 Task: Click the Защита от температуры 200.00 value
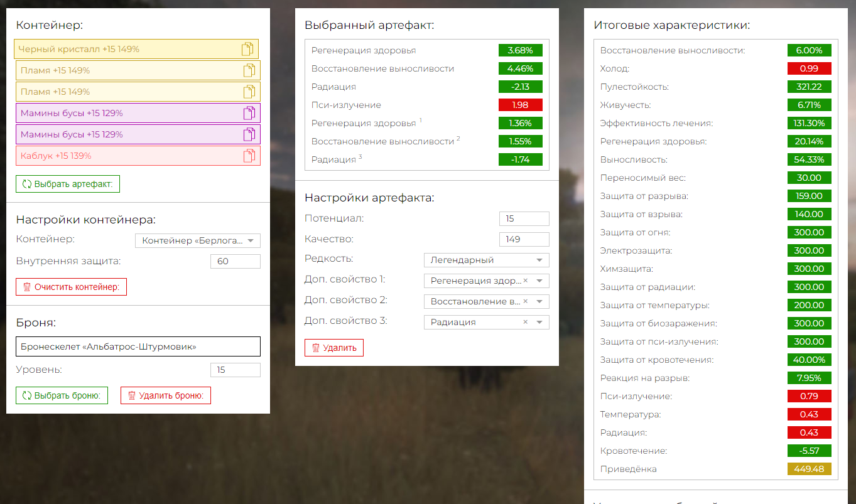(x=810, y=305)
